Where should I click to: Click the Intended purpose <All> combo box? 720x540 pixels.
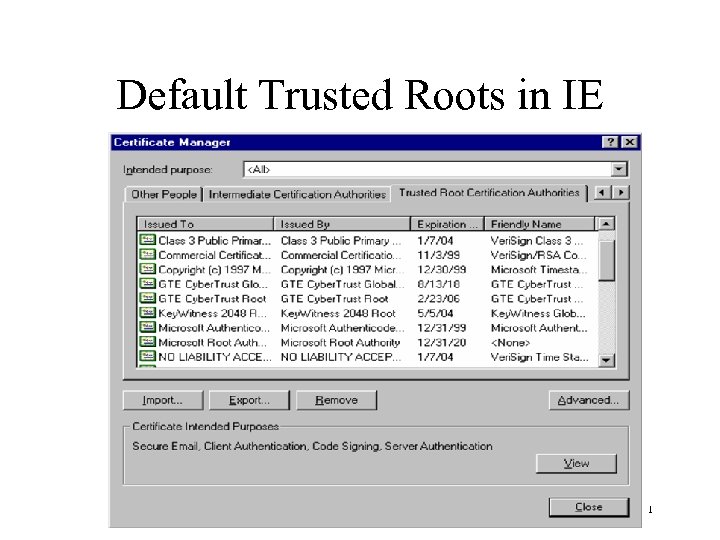click(435, 169)
